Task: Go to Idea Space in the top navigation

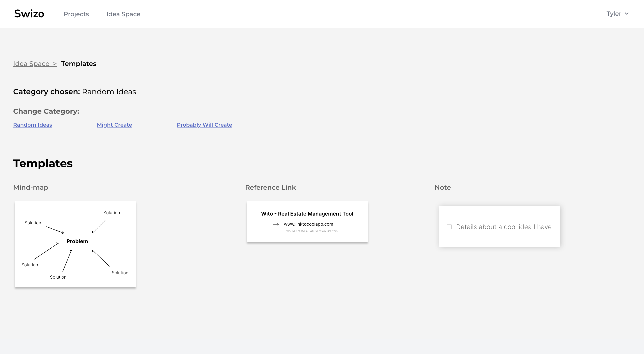Action: pyautogui.click(x=123, y=14)
